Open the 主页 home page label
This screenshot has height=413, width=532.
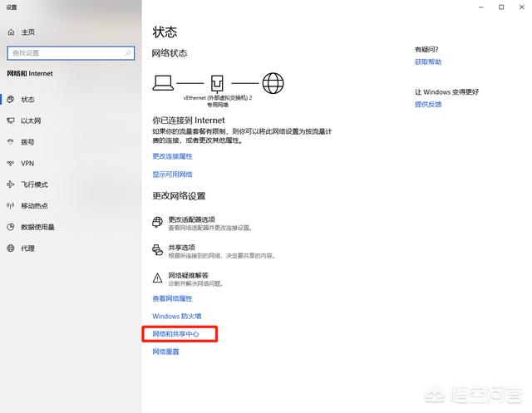click(28, 32)
